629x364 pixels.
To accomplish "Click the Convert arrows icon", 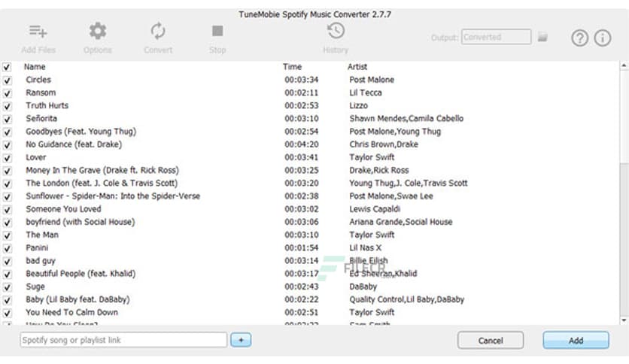I will coord(158,32).
